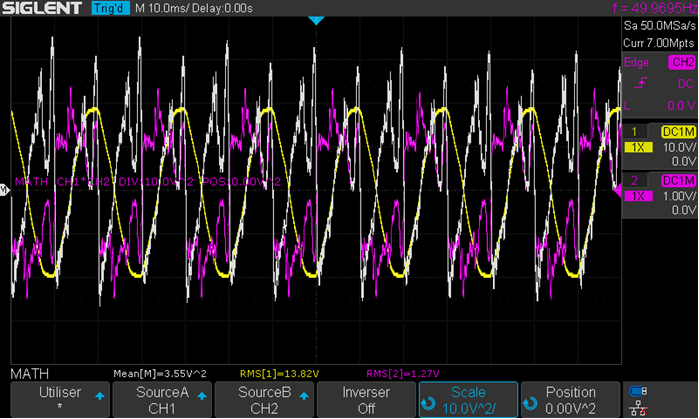Select the channel 2 number badge
Screen dimensions: 699x419
634,181
